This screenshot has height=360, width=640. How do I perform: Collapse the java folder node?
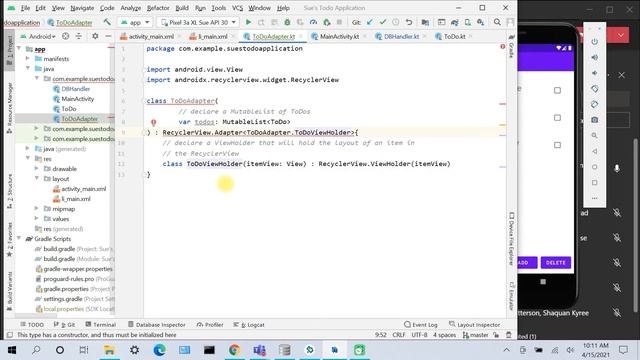click(28, 69)
